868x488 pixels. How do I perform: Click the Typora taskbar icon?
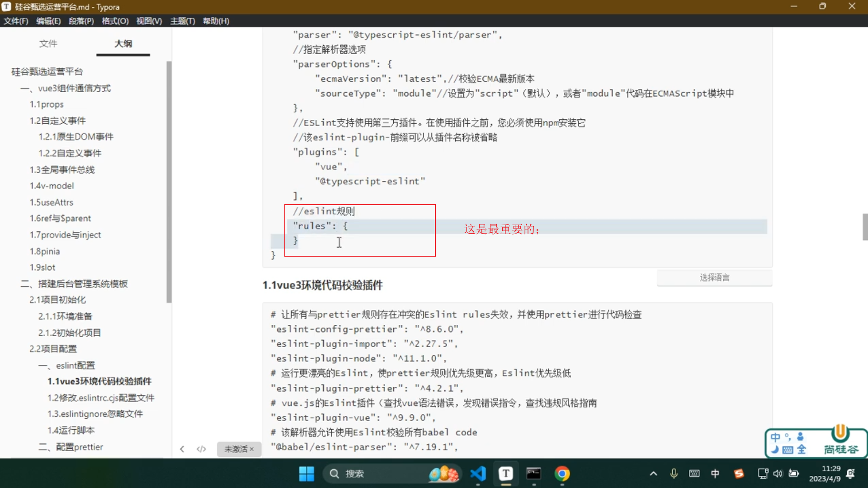505,474
